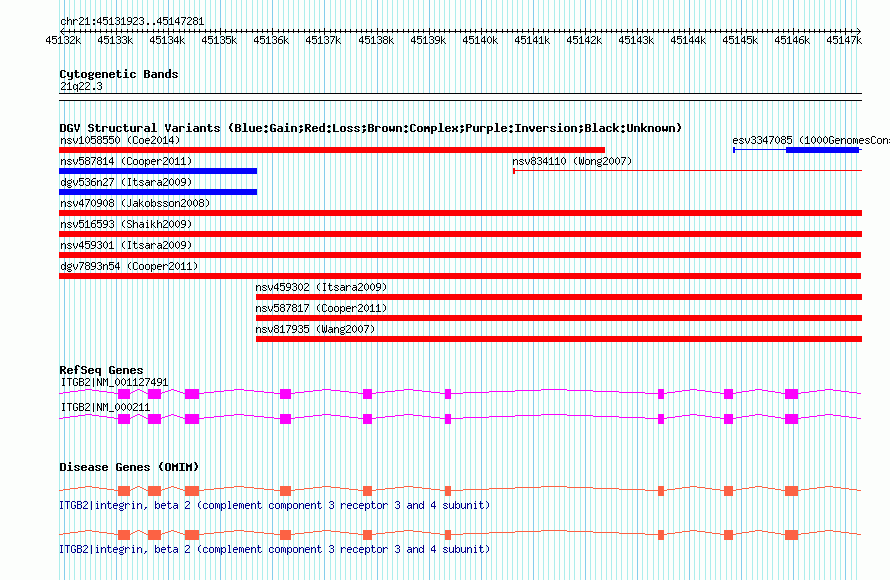Select the dgv7893n54 (Cooper2011) red bar

point(460,276)
